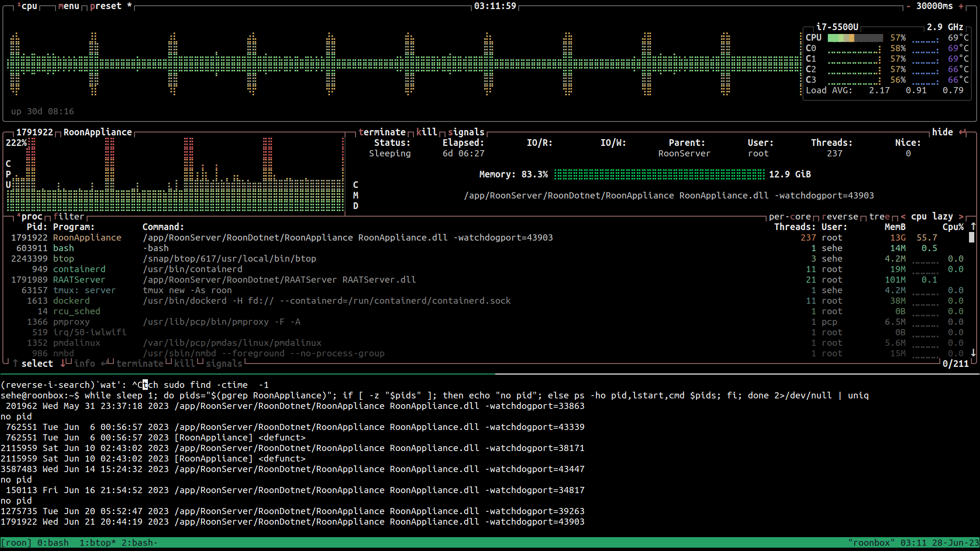Toggle the proc box label

tap(30, 216)
